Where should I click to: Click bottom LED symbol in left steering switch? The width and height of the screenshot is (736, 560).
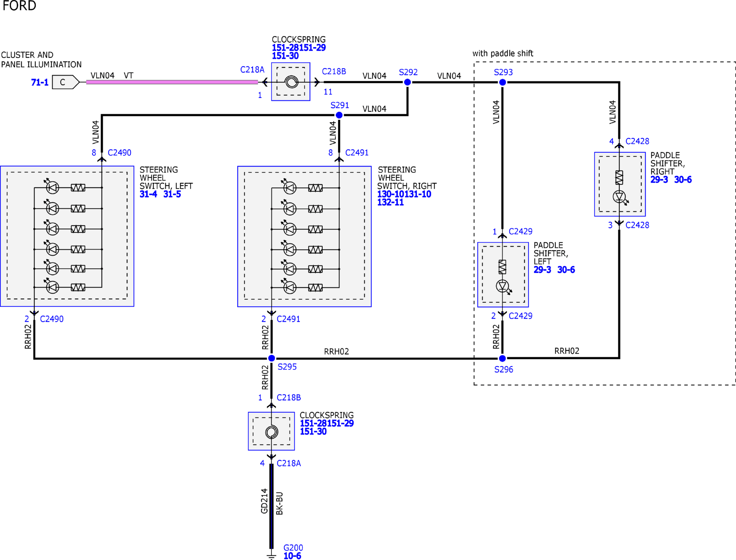click(52, 287)
